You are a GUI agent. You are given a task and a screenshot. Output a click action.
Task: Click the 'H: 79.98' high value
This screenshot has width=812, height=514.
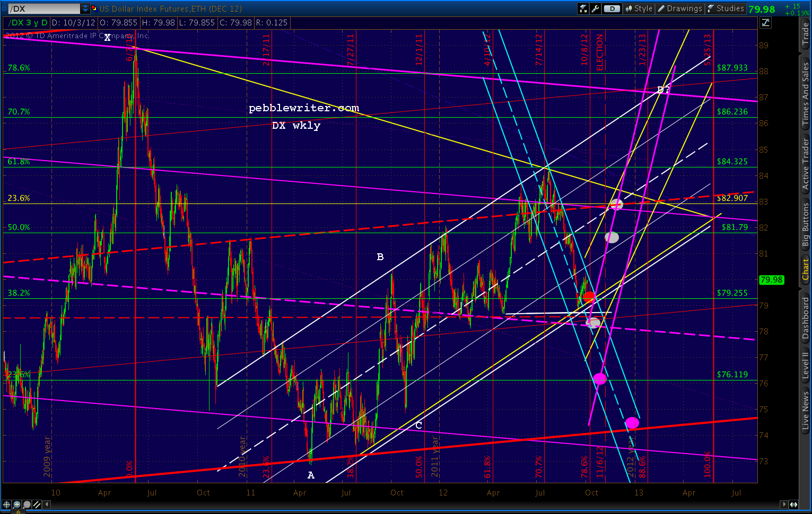[x=159, y=23]
